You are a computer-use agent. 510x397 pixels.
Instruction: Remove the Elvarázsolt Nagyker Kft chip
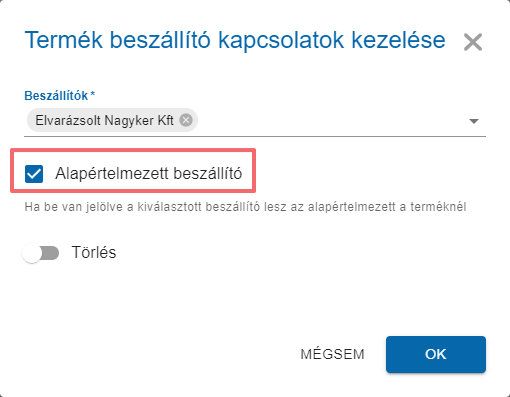point(186,120)
